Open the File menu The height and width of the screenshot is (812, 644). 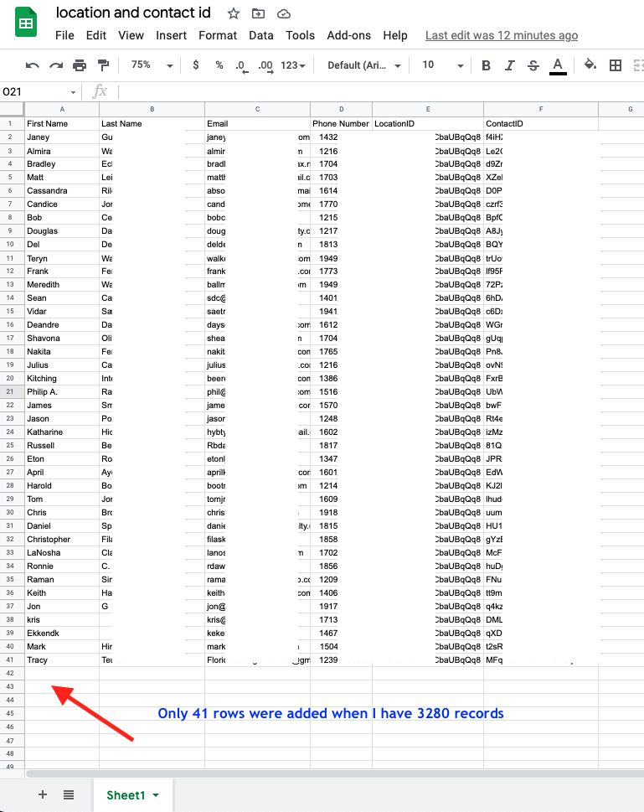pyautogui.click(x=64, y=35)
